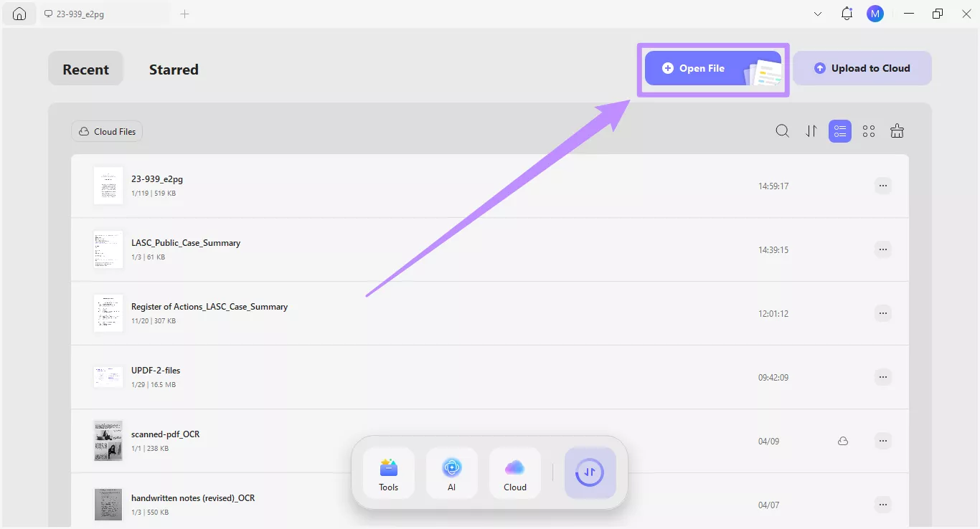Image resolution: width=980 pixels, height=529 pixels.
Task: Open more options for UPDF-2-files
Action: [883, 377]
